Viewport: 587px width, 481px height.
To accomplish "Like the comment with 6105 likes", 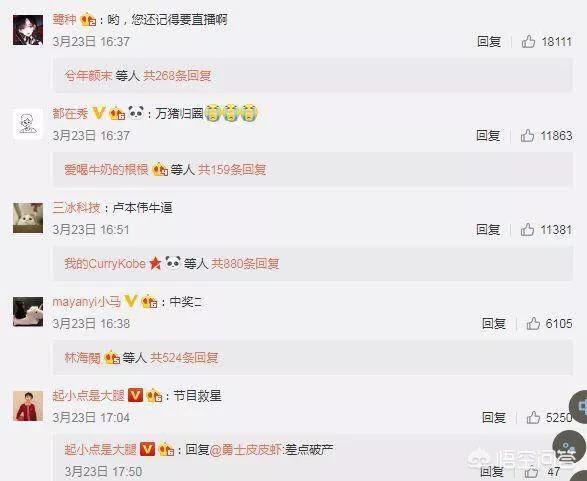I will pyautogui.click(x=533, y=323).
